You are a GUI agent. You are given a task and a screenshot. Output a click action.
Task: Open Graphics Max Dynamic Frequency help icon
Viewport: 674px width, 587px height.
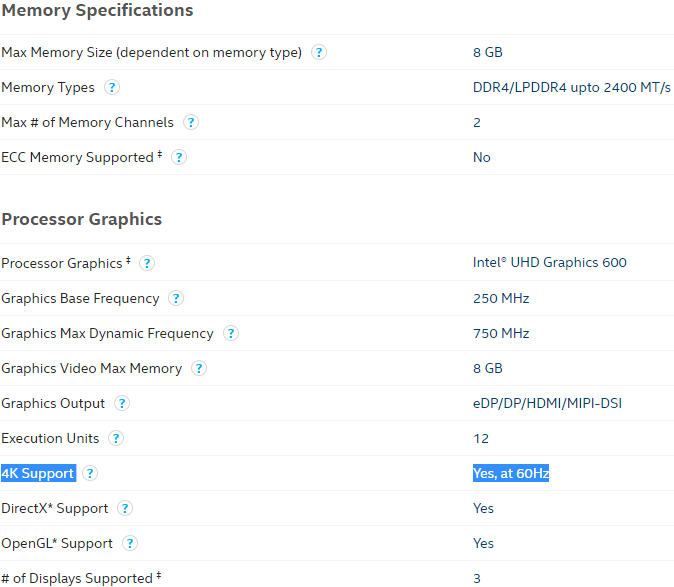coord(231,333)
